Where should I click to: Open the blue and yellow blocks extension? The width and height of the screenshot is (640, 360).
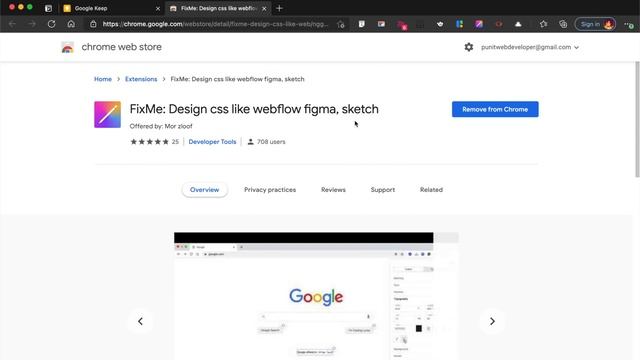coord(460,24)
